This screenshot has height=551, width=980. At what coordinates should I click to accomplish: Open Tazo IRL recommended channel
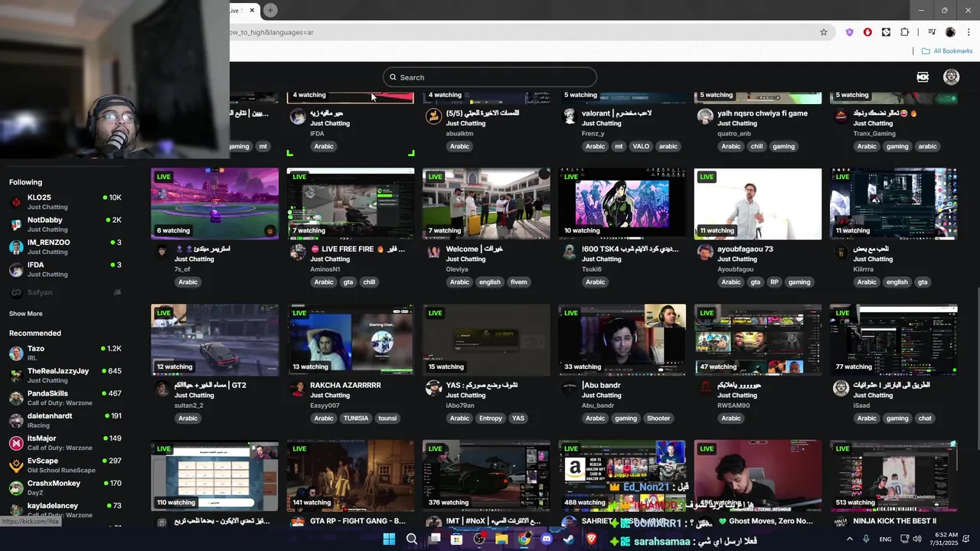coord(65,353)
